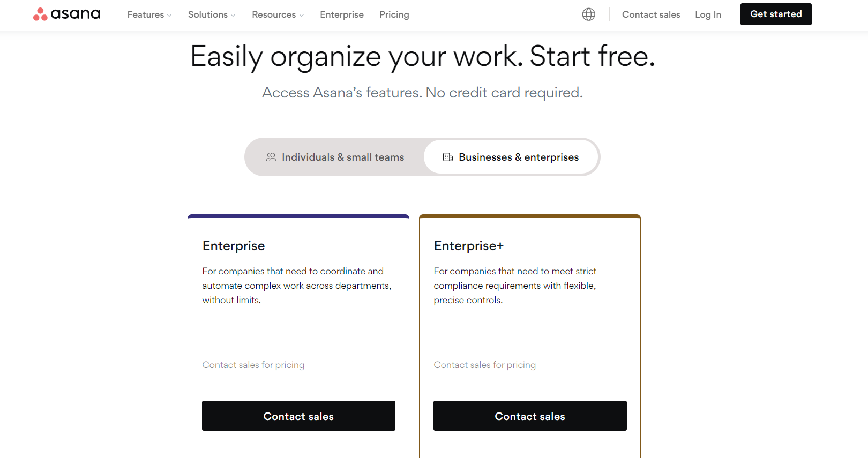Click the Asana logo
The height and width of the screenshot is (458, 868).
pyautogui.click(x=67, y=14)
